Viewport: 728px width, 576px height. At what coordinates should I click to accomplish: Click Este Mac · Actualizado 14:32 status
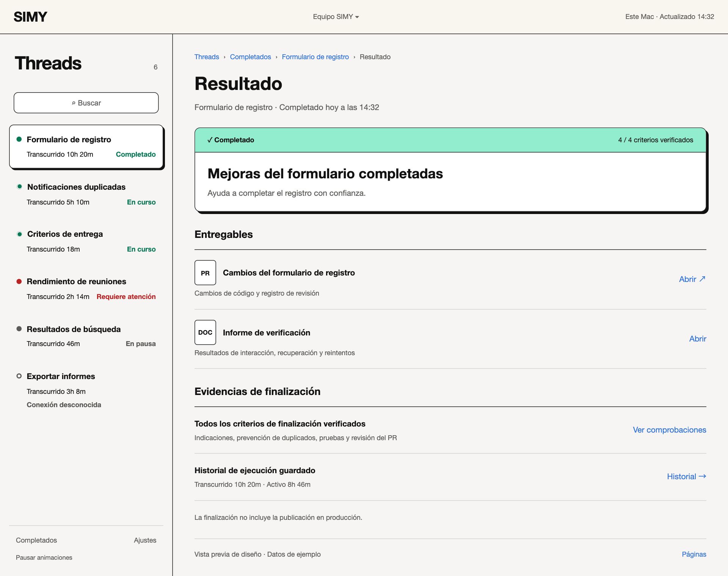[x=670, y=17]
